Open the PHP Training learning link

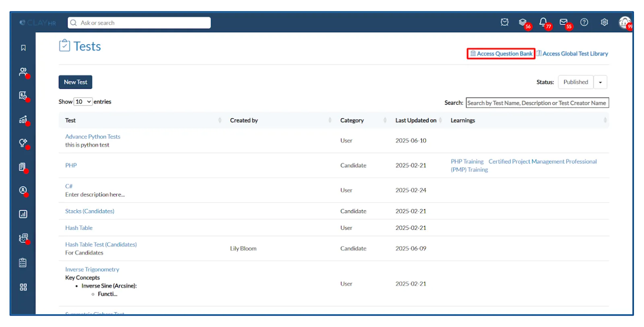(467, 162)
